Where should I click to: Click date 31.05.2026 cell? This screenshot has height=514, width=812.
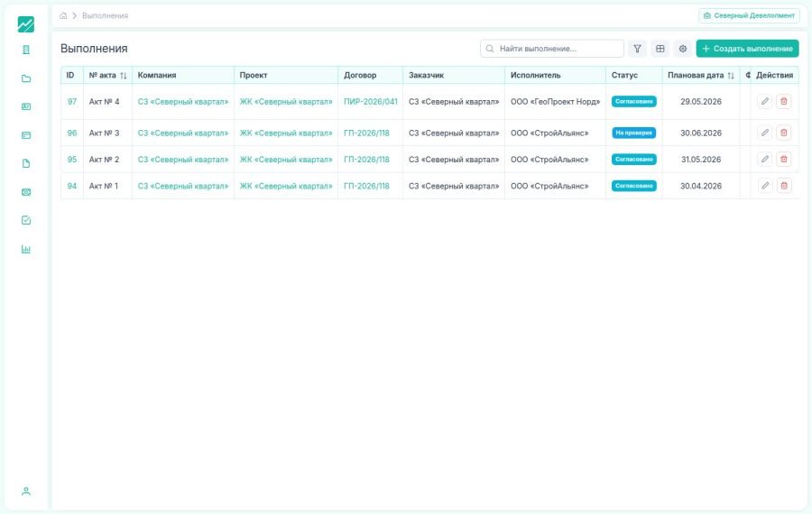pyautogui.click(x=701, y=160)
